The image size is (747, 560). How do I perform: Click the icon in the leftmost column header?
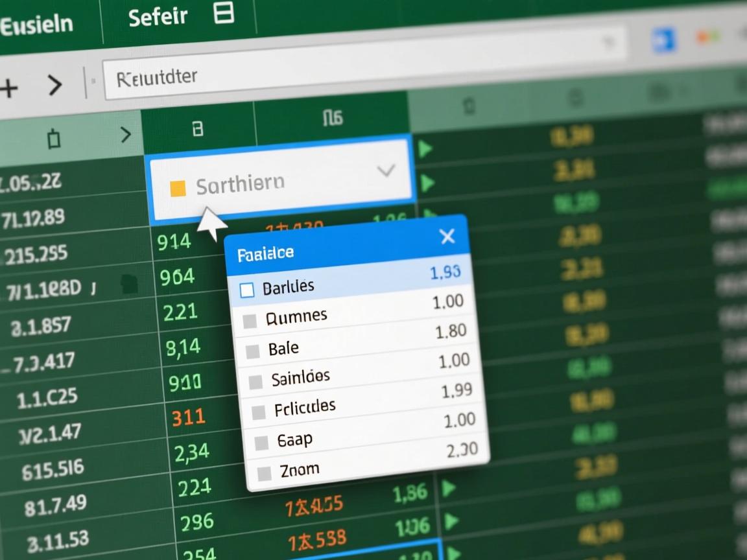pyautogui.click(x=54, y=139)
